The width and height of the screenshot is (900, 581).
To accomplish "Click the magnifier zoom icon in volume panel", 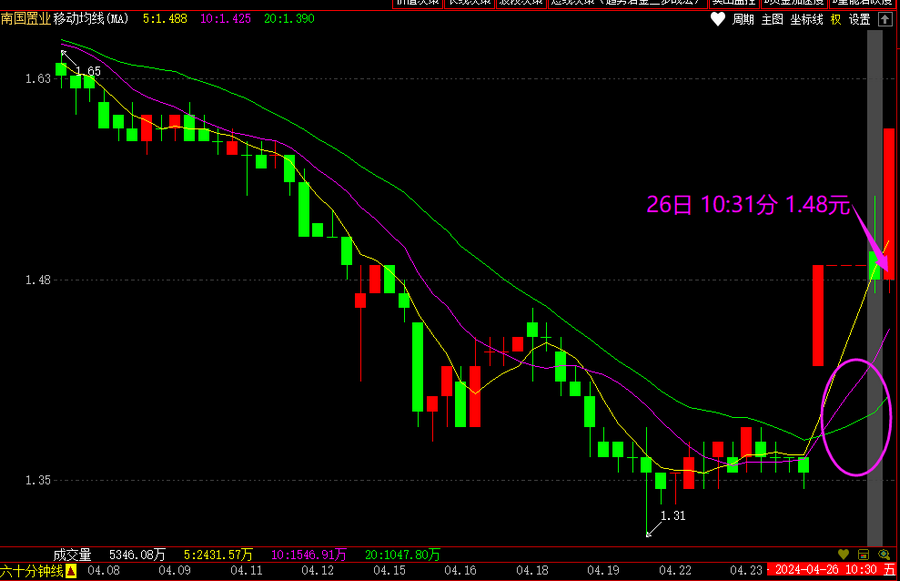I will [x=884, y=555].
